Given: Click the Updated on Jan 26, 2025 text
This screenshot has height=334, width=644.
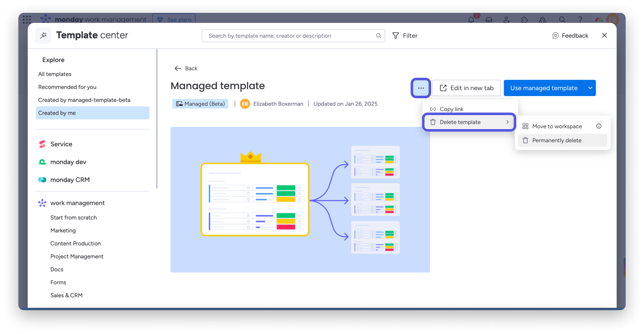Looking at the screenshot, I should [345, 104].
